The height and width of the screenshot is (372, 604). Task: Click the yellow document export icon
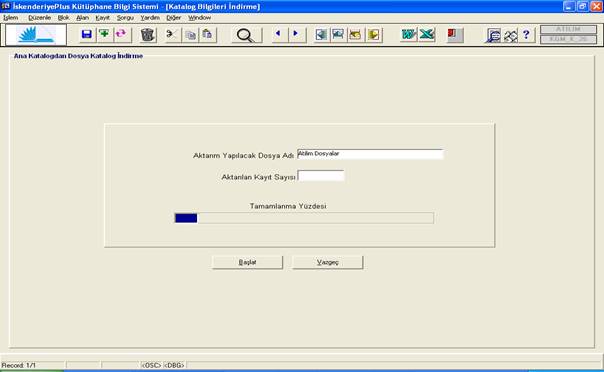point(374,35)
